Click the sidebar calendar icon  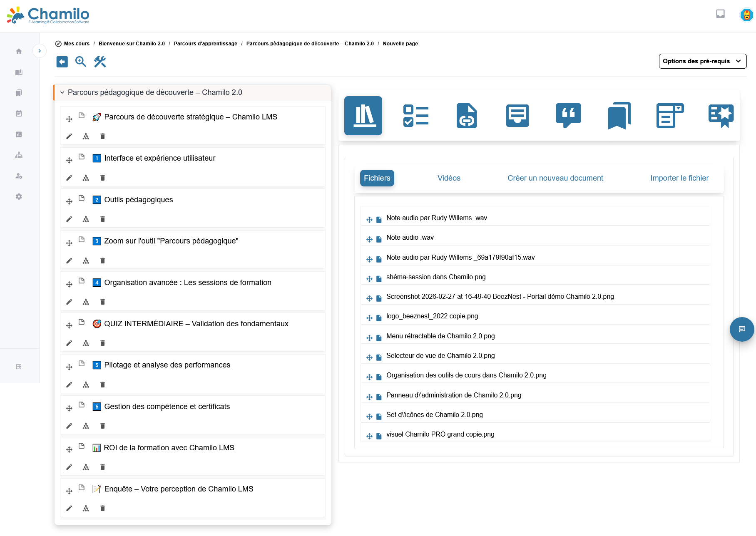pyautogui.click(x=19, y=114)
